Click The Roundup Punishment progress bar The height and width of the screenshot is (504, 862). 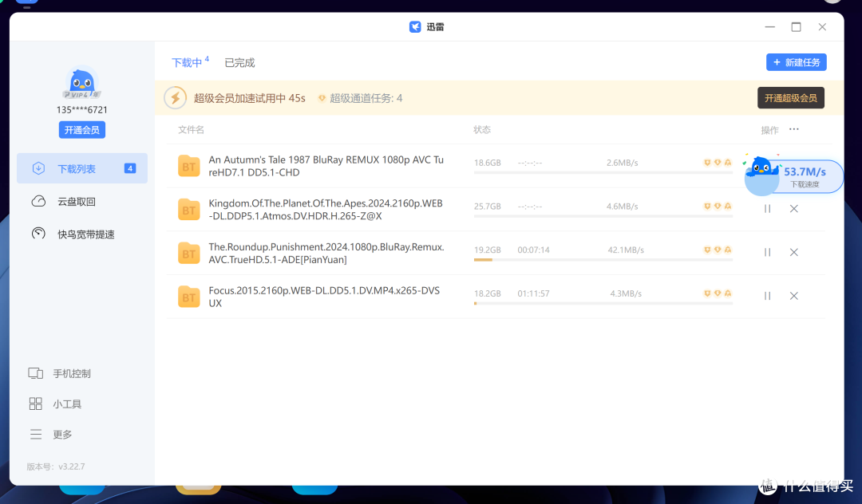603,260
